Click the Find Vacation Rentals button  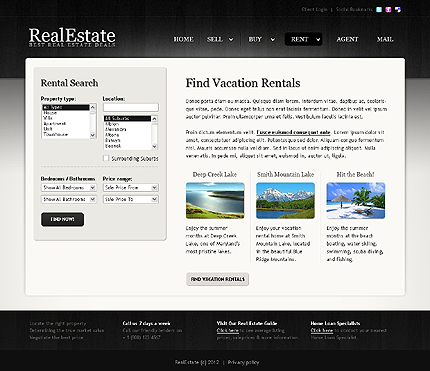coord(217,279)
